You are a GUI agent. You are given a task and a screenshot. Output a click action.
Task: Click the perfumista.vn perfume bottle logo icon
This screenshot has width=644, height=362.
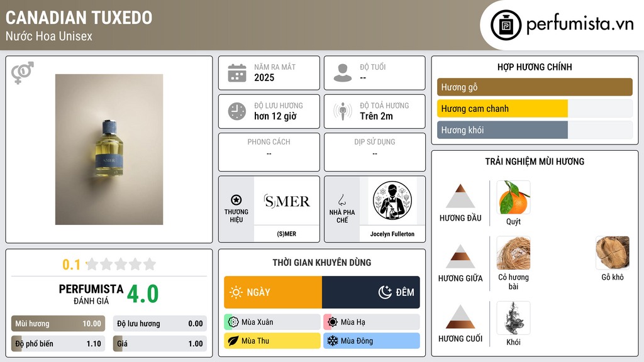point(506,25)
